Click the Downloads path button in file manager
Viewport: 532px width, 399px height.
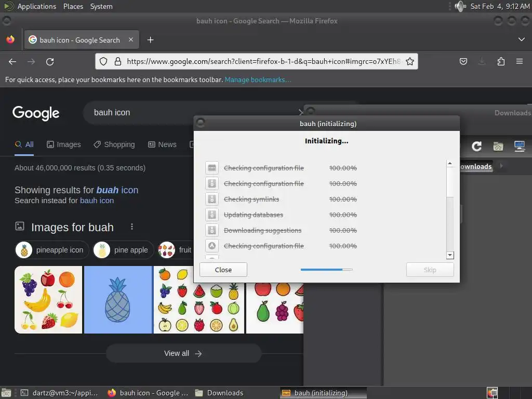[x=476, y=166]
